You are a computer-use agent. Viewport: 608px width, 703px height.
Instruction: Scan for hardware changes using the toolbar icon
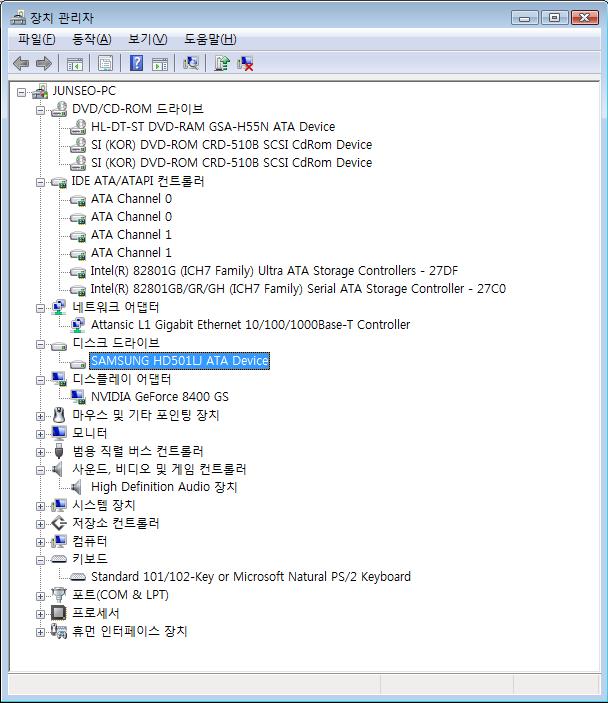click(x=191, y=63)
